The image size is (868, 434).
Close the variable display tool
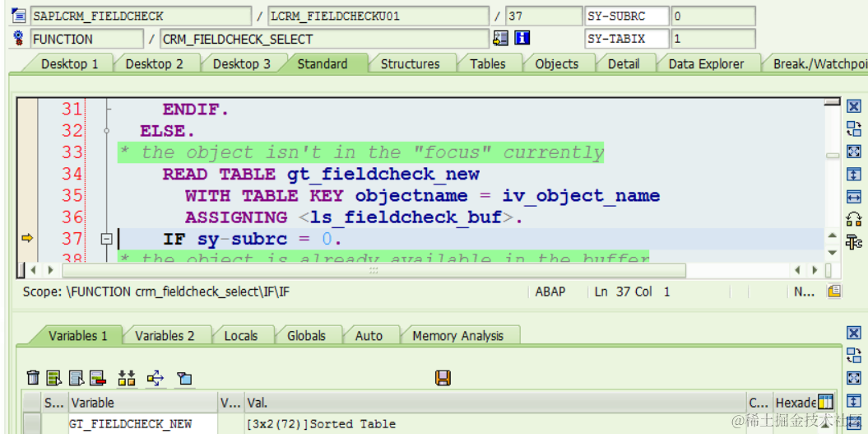pyautogui.click(x=854, y=333)
